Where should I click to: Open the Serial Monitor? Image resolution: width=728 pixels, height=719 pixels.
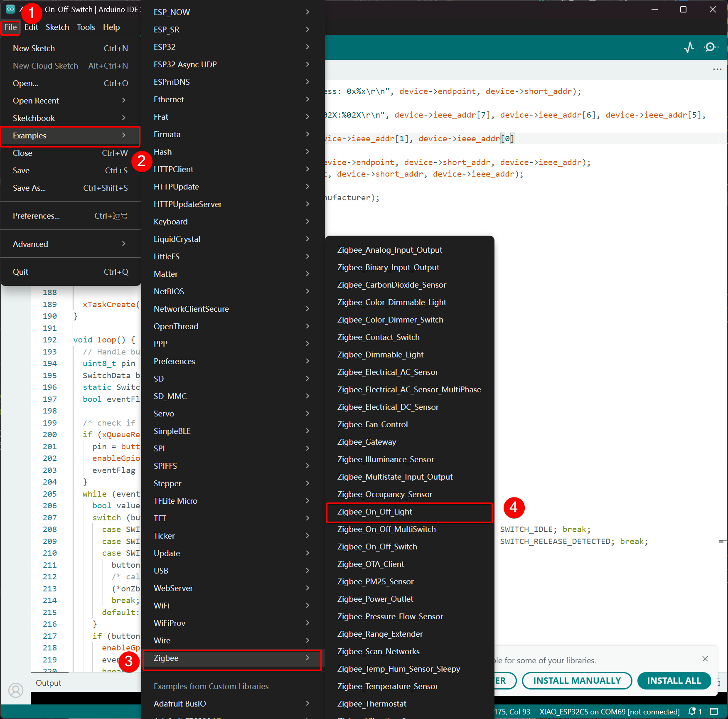pos(711,47)
